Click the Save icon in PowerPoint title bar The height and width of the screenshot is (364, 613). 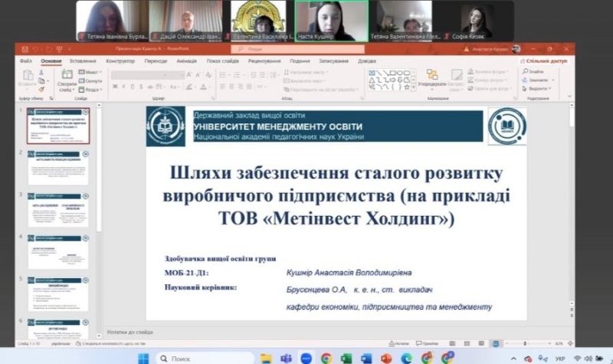25,49
